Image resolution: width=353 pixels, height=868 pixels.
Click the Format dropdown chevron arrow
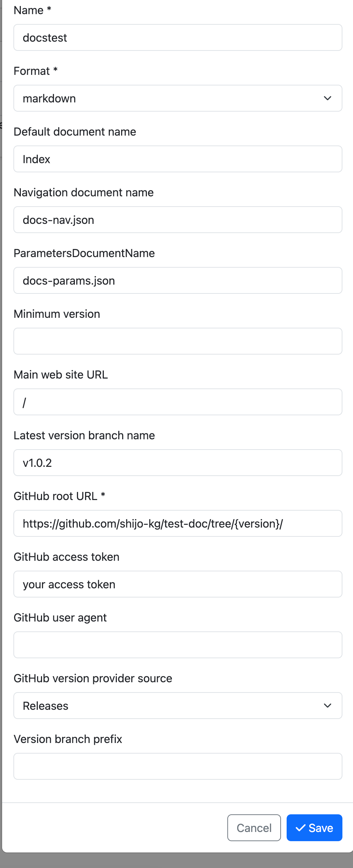point(328,98)
